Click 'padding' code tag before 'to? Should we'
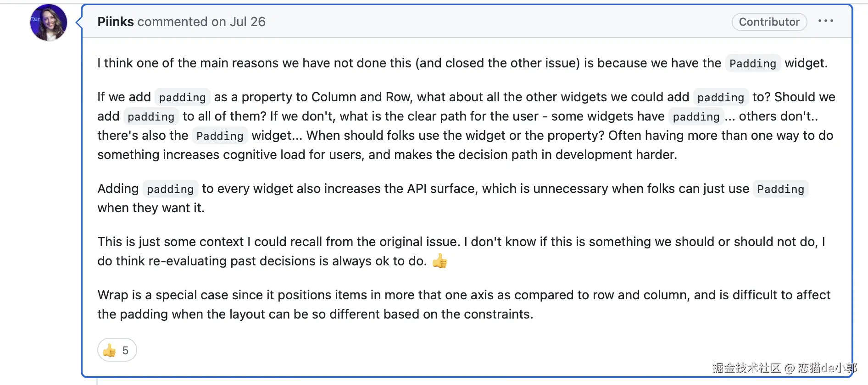 point(720,97)
